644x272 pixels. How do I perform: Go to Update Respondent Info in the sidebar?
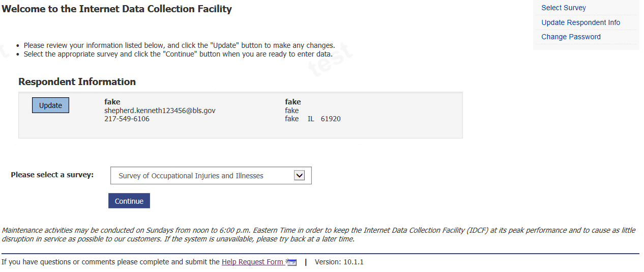coord(580,22)
